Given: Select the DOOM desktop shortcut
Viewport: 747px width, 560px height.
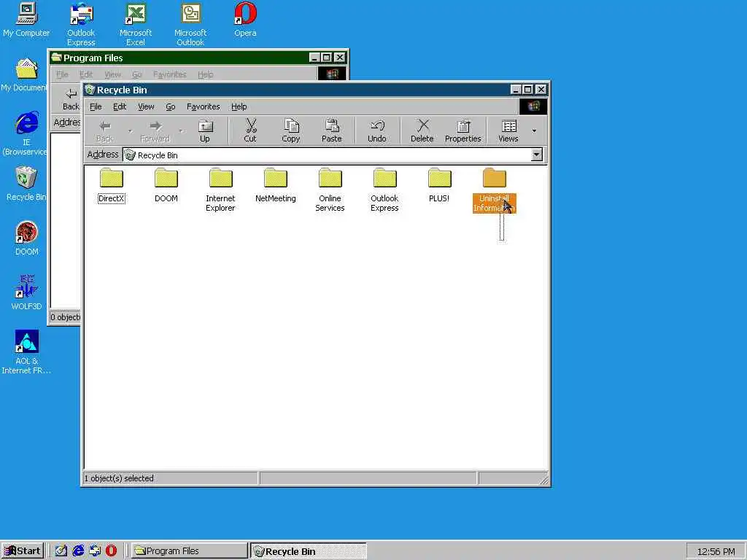Looking at the screenshot, I should (27, 238).
